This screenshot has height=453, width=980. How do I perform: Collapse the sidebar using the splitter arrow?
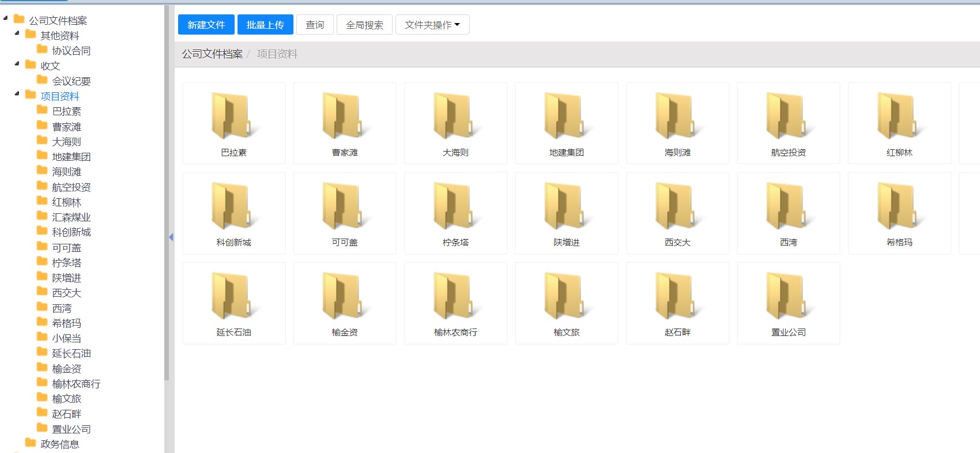click(171, 237)
